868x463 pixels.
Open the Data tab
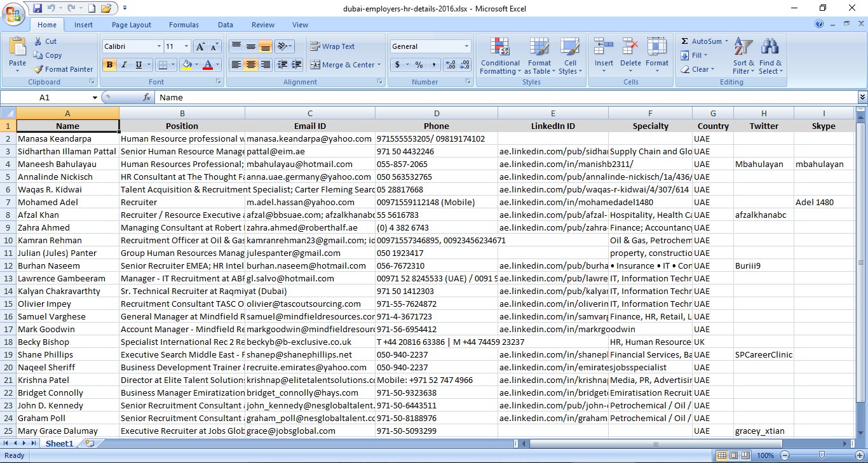pyautogui.click(x=226, y=25)
